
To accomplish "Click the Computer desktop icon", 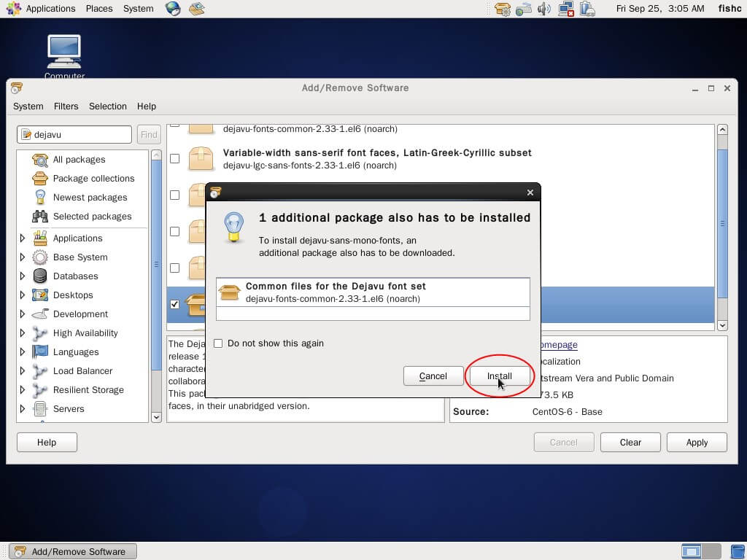I will [x=64, y=52].
